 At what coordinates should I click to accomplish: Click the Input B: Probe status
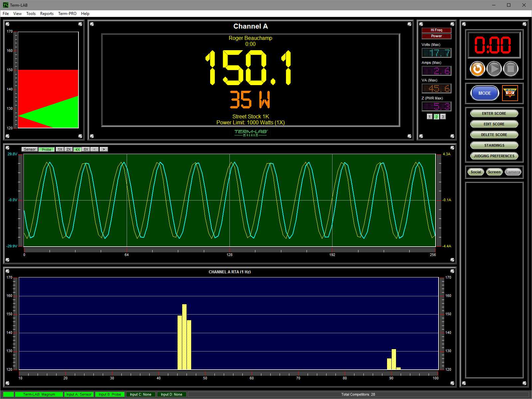click(110, 394)
